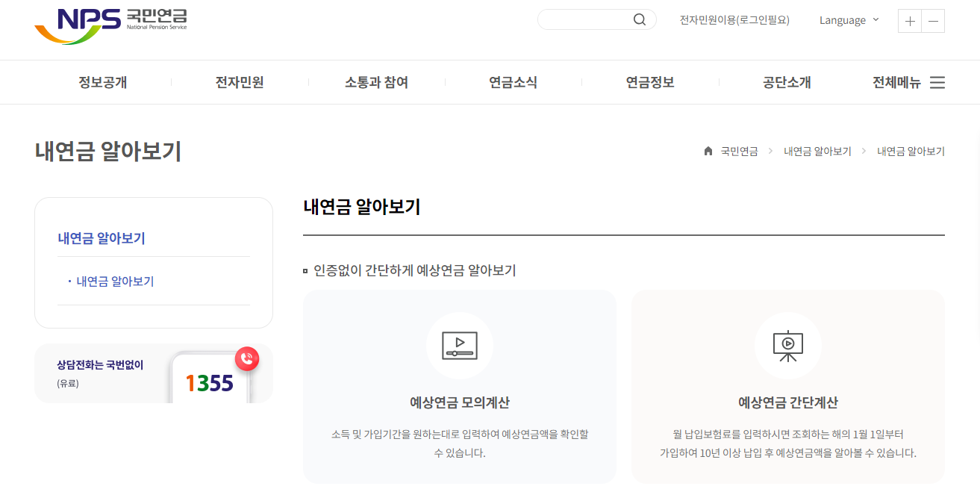Open the 예상연금 모의계산 card

click(x=460, y=387)
